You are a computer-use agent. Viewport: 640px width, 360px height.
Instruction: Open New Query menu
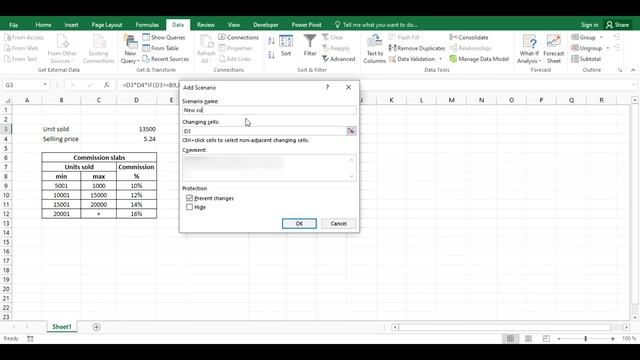130,49
